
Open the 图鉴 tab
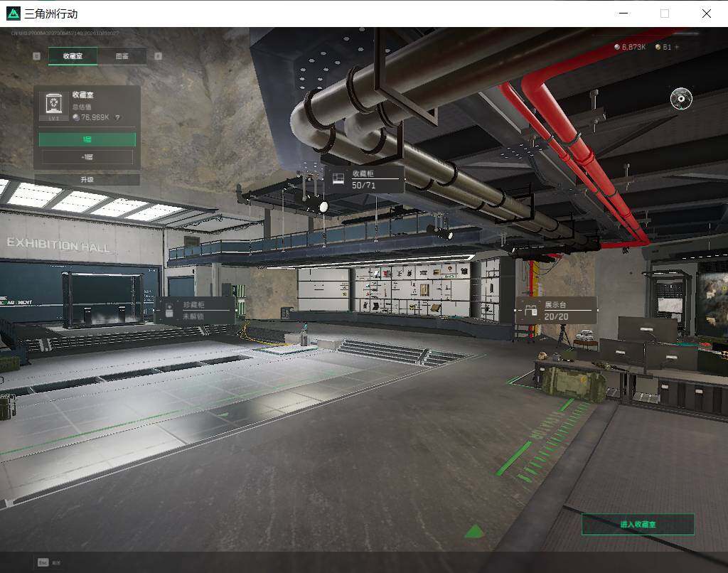point(122,55)
